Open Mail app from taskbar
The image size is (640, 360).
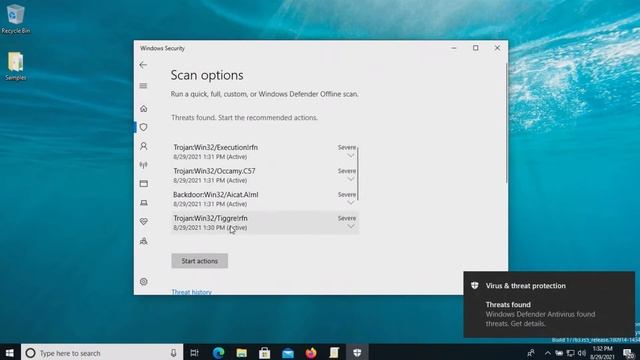(x=288, y=353)
